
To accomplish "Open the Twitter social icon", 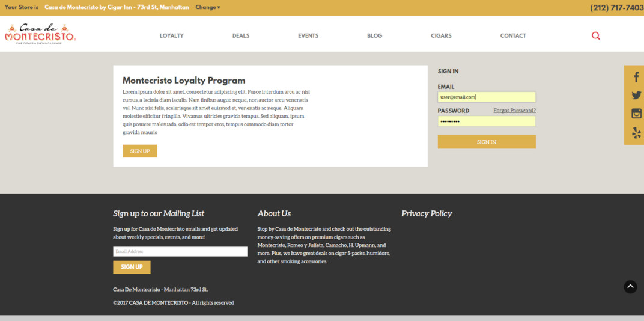I will coord(636,95).
